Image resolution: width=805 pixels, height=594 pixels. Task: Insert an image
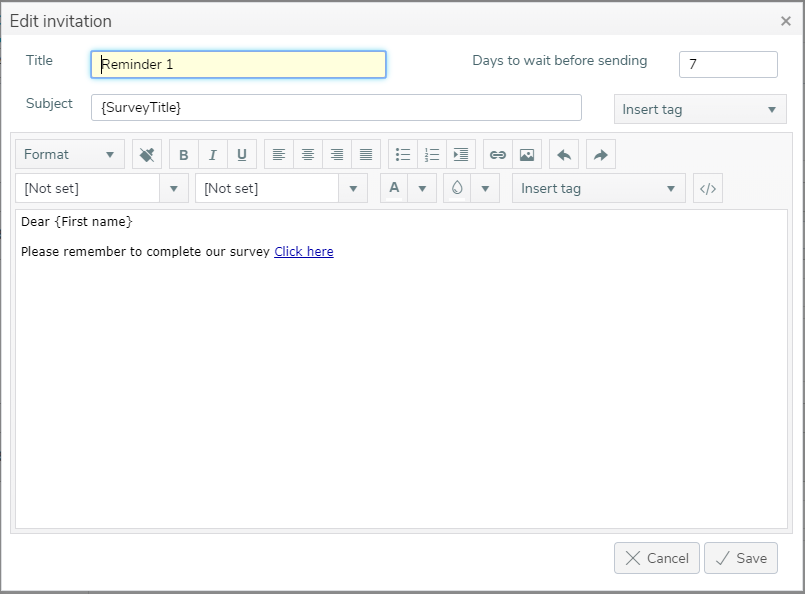(x=527, y=155)
